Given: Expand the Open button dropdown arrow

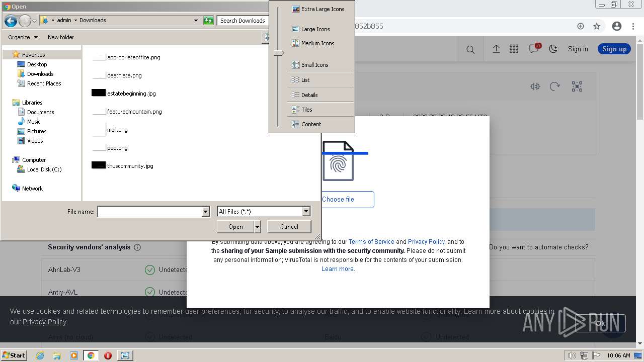Looking at the screenshot, I should pyautogui.click(x=258, y=227).
